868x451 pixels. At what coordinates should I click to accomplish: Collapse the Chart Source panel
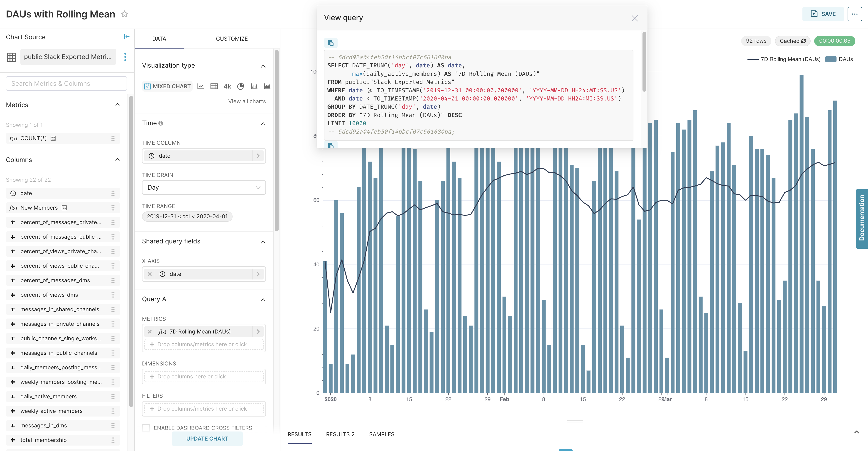tap(127, 37)
